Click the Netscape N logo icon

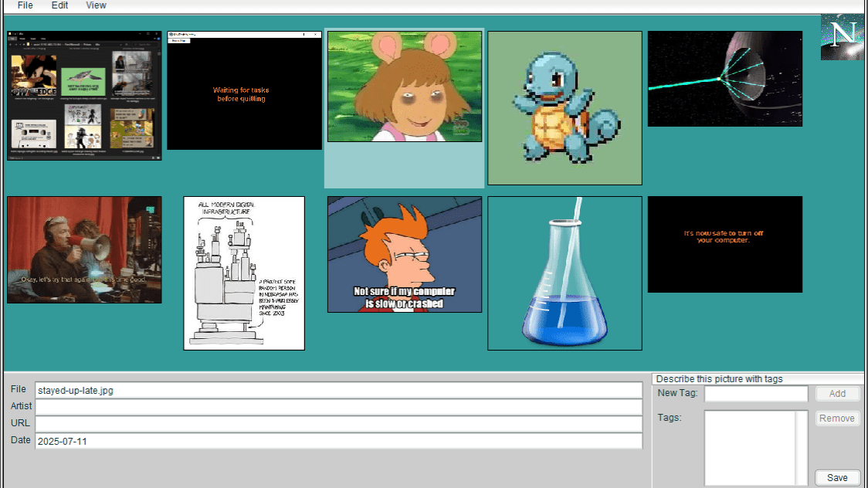[842, 36]
